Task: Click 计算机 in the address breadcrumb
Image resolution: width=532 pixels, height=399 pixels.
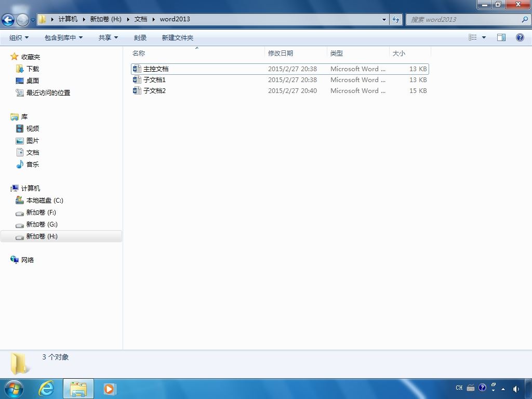Action: pyautogui.click(x=68, y=19)
